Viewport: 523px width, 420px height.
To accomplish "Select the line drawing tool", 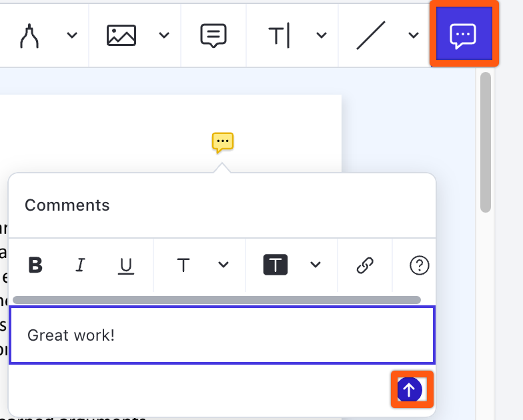I will coord(371,36).
